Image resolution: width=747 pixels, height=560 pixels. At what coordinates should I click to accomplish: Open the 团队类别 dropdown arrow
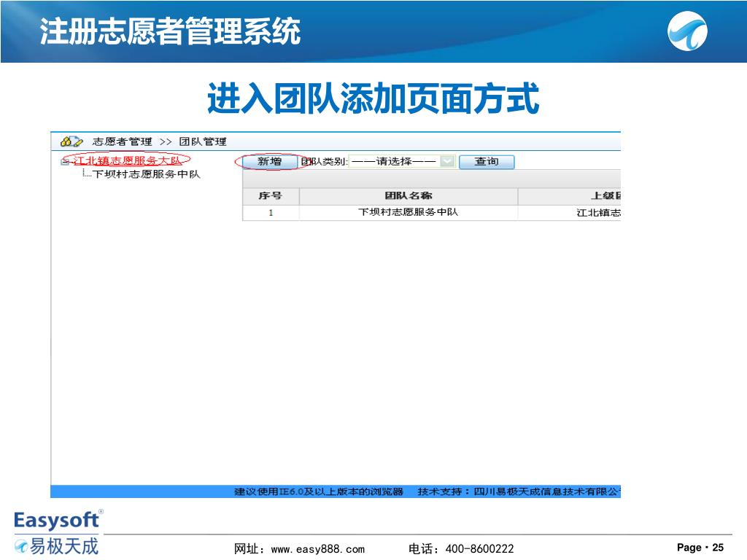pyautogui.click(x=448, y=162)
